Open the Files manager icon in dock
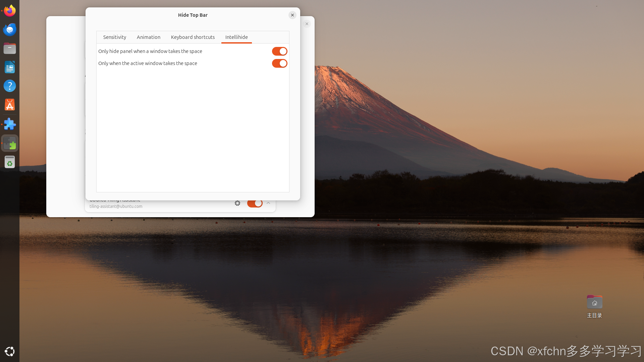Viewport: 644px width, 362px height. click(10, 48)
